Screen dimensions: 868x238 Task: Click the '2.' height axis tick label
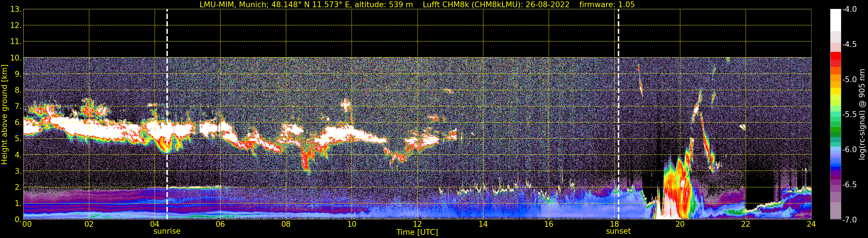tap(18, 188)
